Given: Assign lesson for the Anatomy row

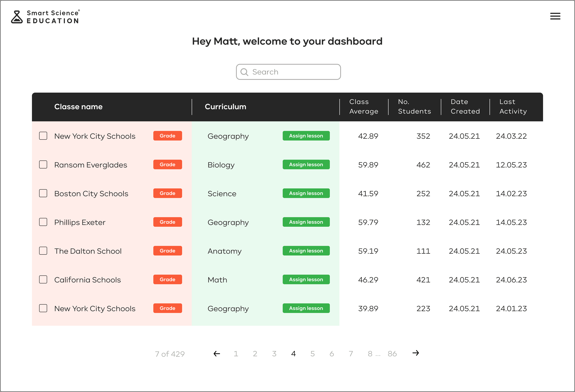Looking at the screenshot, I should click(x=306, y=251).
